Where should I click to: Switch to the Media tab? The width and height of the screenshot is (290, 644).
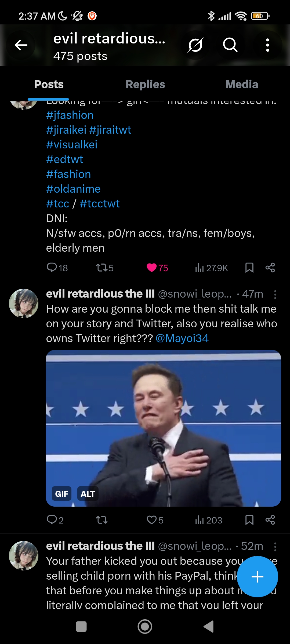pos(242,85)
